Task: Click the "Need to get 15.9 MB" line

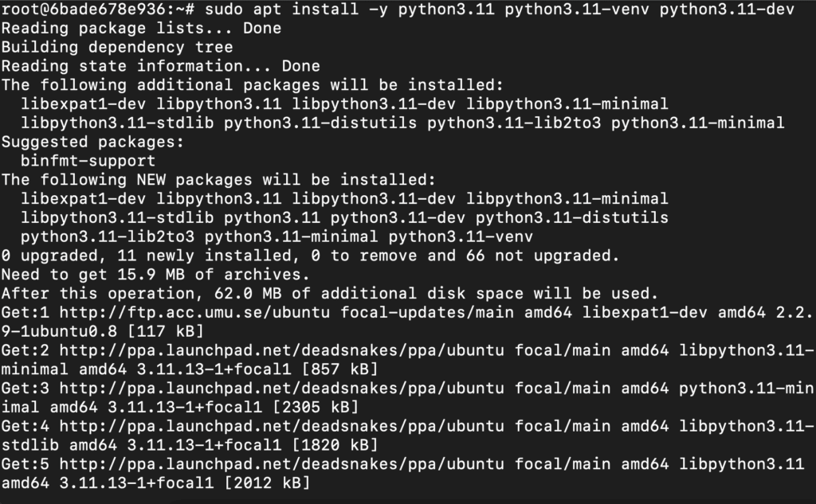Action: click(x=155, y=275)
